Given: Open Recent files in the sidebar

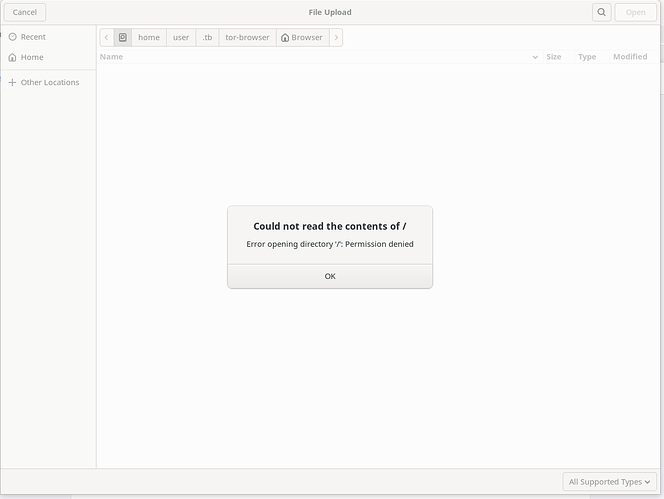Looking at the screenshot, I should (33, 37).
